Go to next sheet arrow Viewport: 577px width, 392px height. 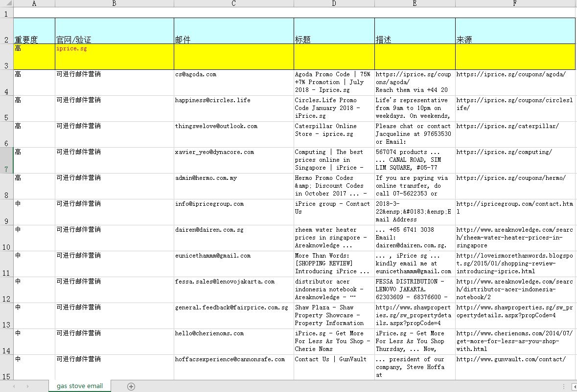click(x=27, y=386)
